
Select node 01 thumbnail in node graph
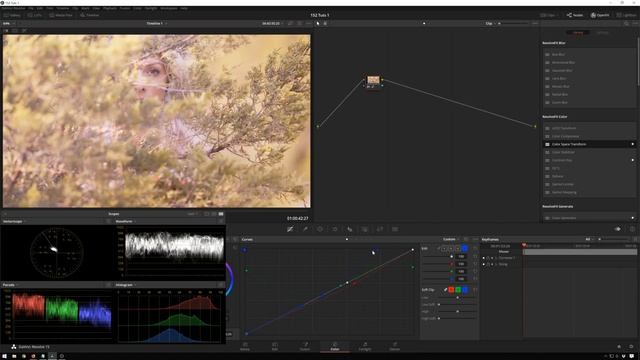click(373, 80)
